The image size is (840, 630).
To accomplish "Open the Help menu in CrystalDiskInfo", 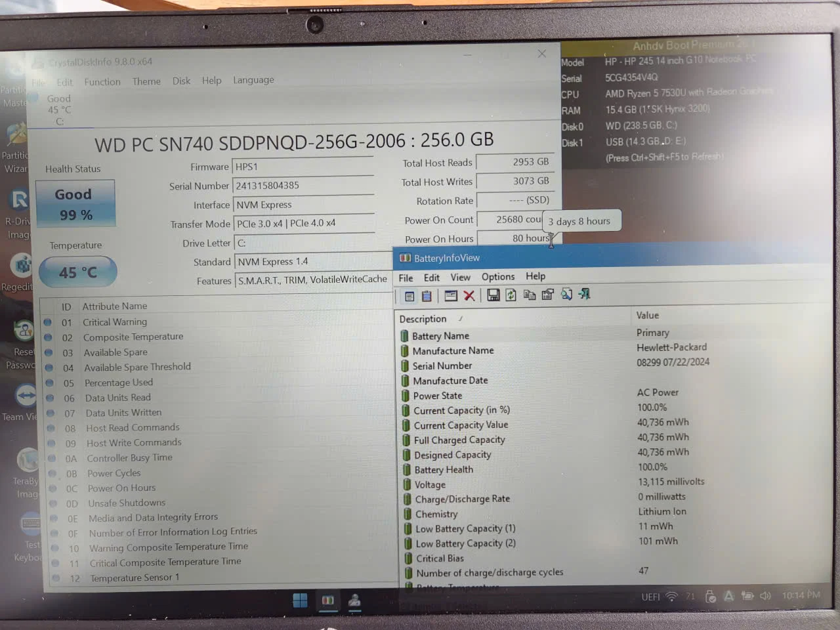I will [211, 80].
